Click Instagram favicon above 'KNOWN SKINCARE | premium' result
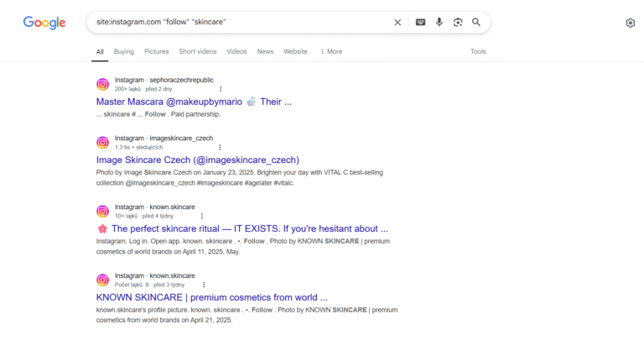The width and height of the screenshot is (644, 340). (102, 280)
